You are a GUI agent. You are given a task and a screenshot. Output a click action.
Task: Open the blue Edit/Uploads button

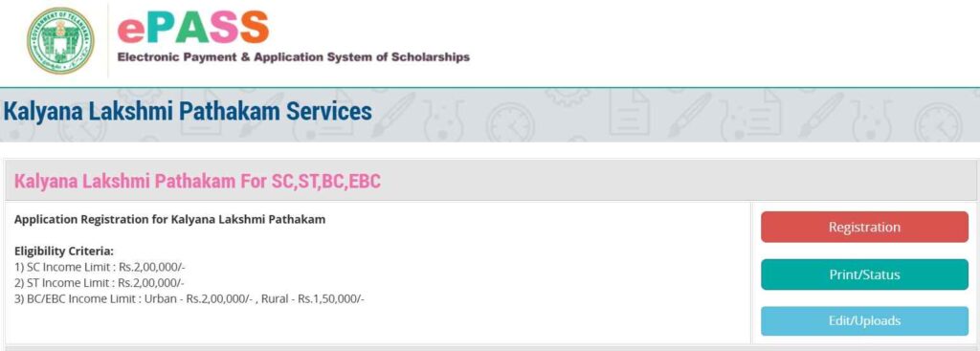click(864, 321)
